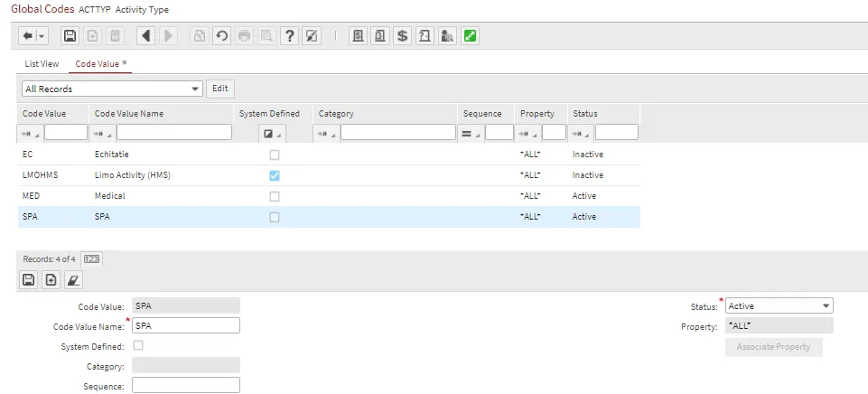The image size is (868, 394).
Task: Click Active status in MED row
Action: coord(584,196)
